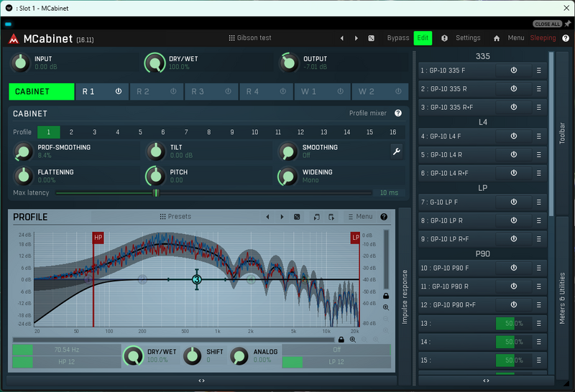Load next preset with right arrow near Gibson test
Image resolution: width=575 pixels, height=392 pixels.
(356, 38)
